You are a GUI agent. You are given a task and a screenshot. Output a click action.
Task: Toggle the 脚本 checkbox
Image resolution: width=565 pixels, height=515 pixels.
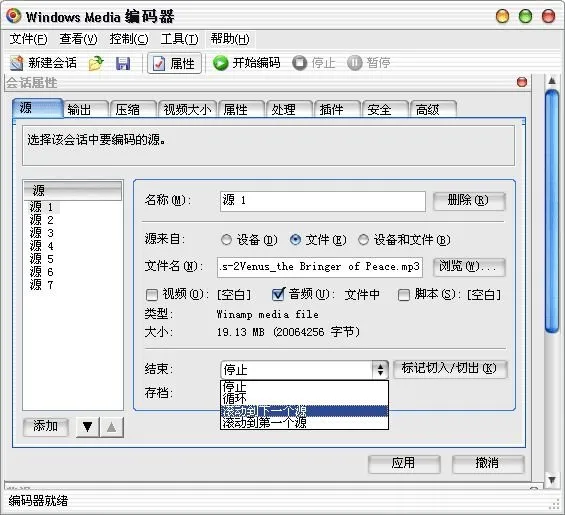coord(404,295)
